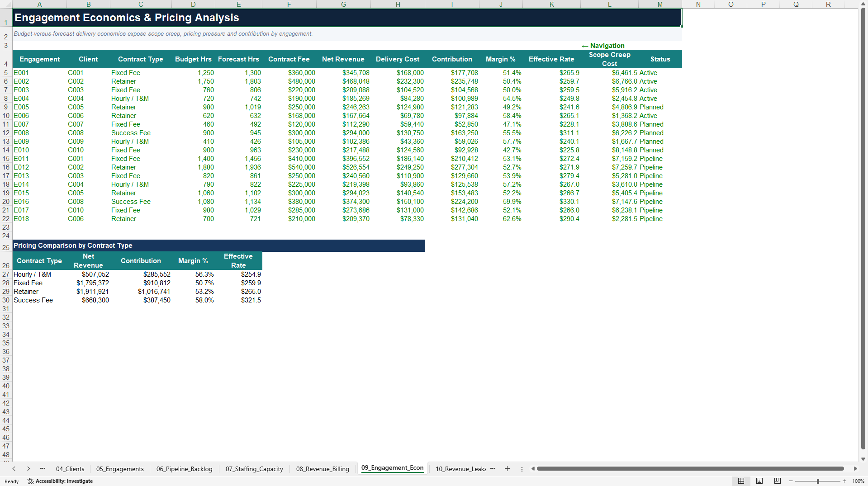Add a new sheet with plus icon
868x486 pixels.
click(x=507, y=469)
